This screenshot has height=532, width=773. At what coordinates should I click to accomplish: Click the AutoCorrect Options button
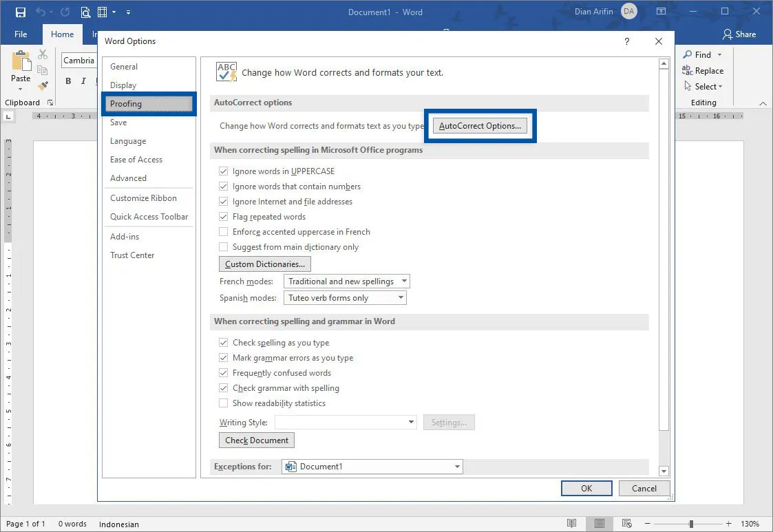480,125
